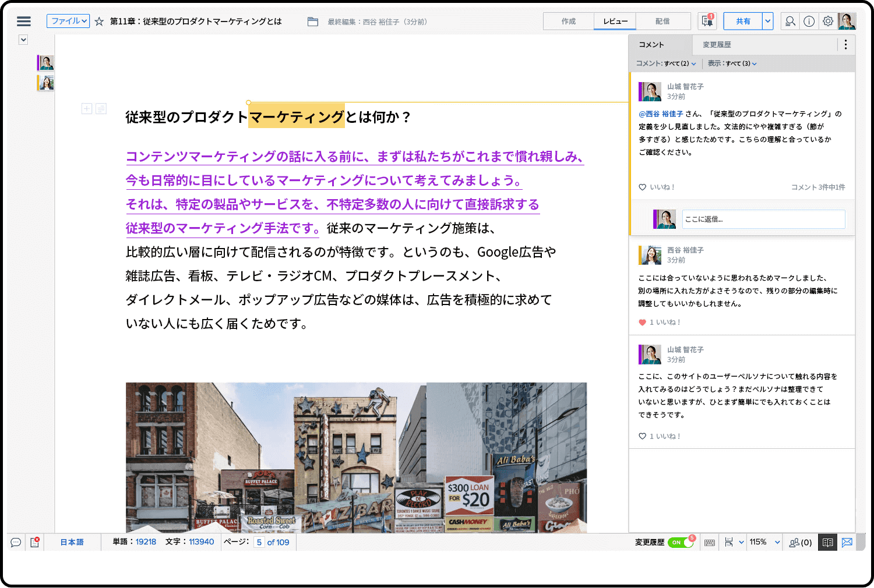This screenshot has width=874, height=588.
Task: Unlike the comment by 西谷 裕佳子
Action: tap(642, 323)
